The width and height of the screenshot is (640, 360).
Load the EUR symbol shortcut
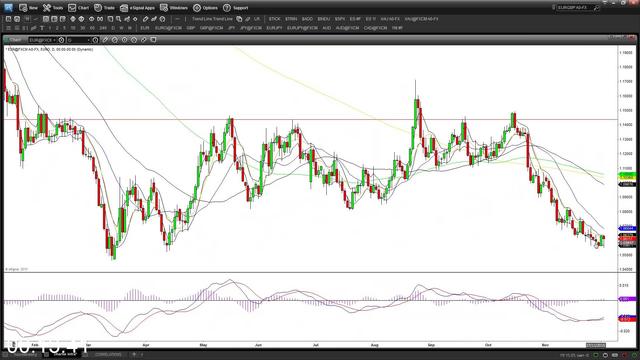tap(144, 28)
